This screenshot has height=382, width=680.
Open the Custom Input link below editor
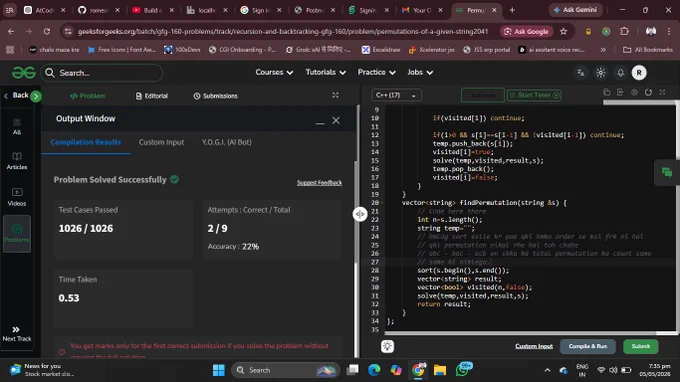point(534,346)
